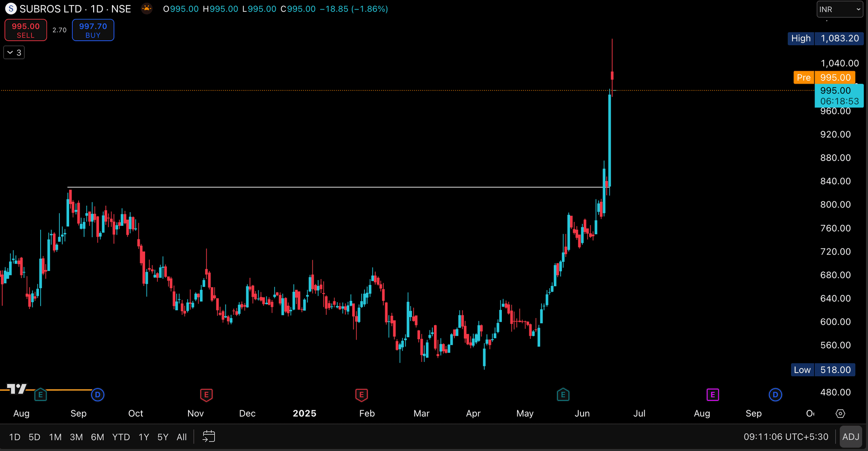Open the TradingView logo link
Screen dimensions: 868x451
(17, 389)
